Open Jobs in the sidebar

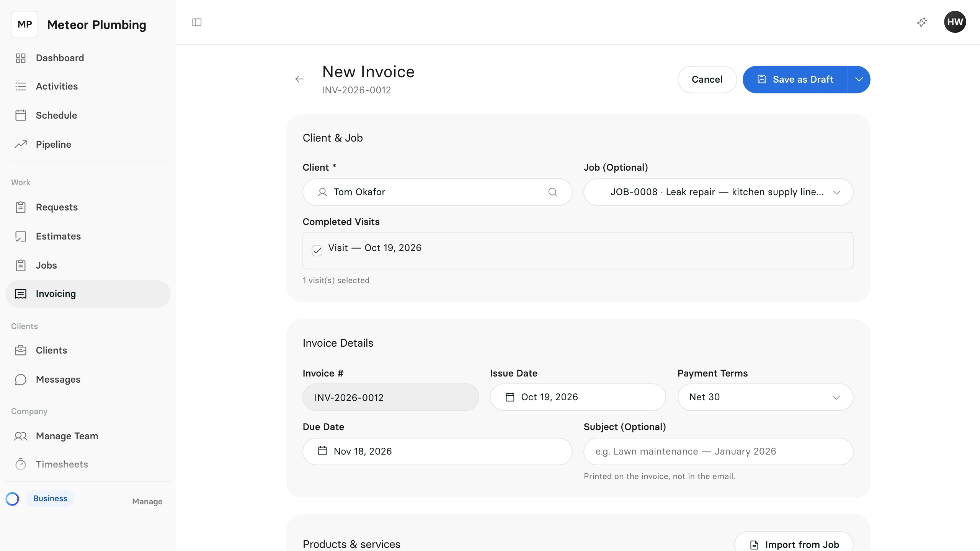tap(88, 265)
